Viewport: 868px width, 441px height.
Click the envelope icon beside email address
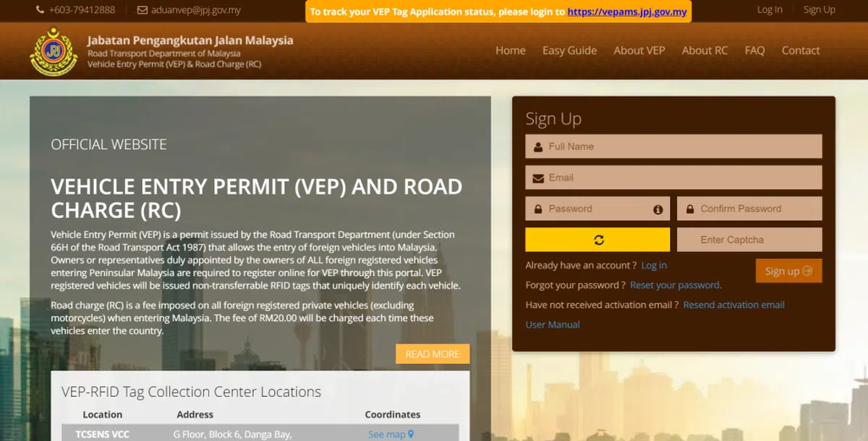(x=142, y=10)
